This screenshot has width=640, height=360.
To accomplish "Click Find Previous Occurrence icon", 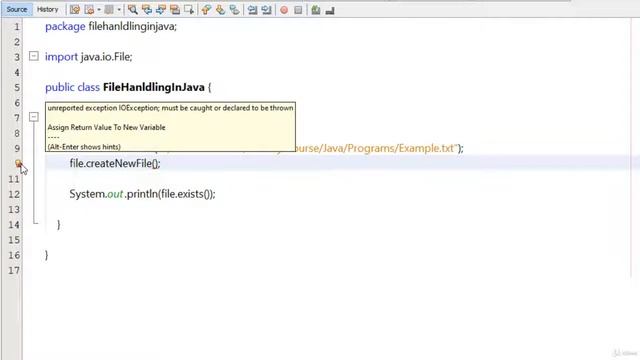I will point(147,10).
